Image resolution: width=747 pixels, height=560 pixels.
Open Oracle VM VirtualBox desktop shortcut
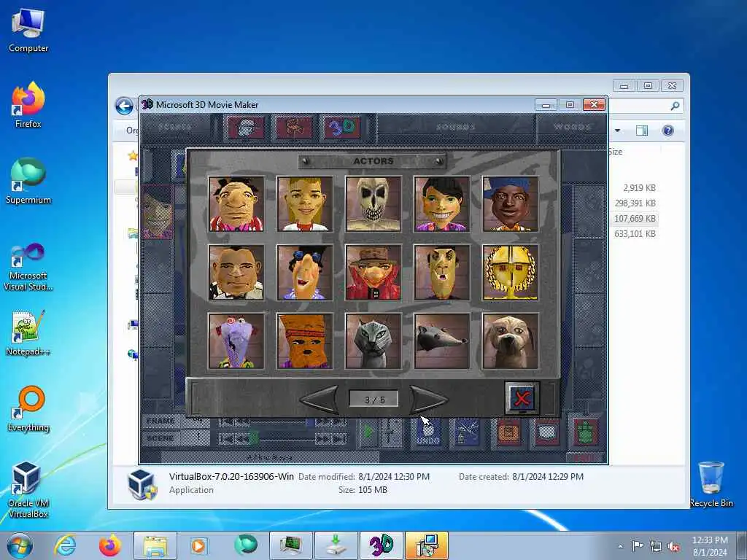[x=28, y=489]
